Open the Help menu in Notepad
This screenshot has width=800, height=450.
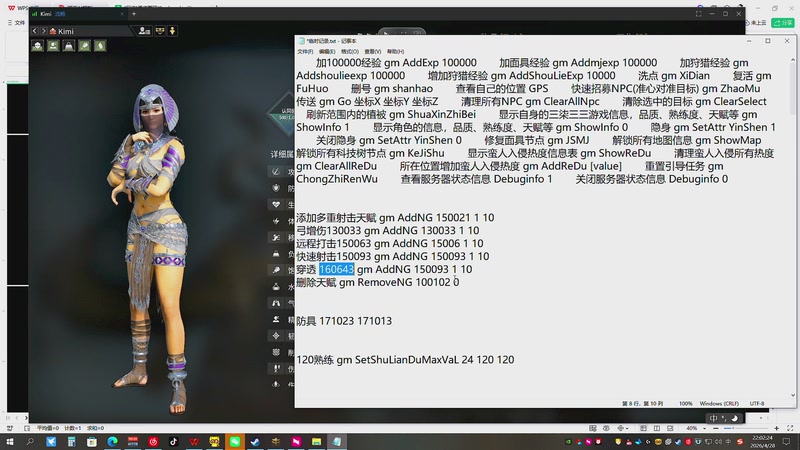(x=395, y=52)
